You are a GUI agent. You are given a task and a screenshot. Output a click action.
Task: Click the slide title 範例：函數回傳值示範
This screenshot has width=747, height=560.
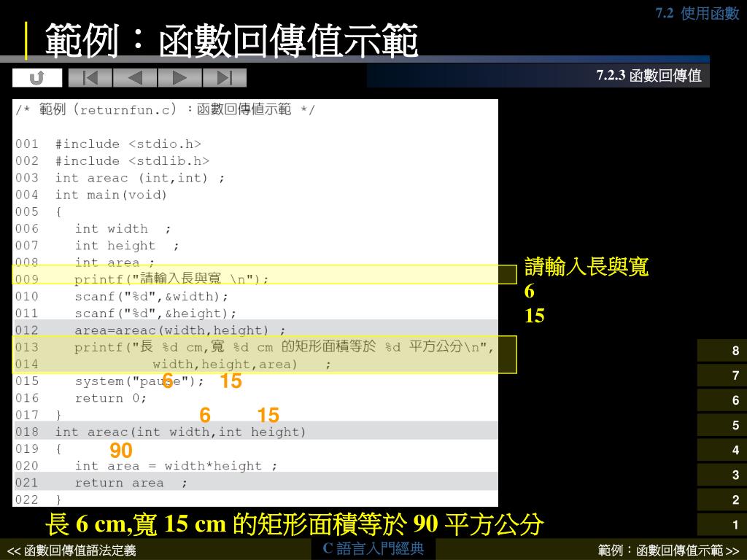tap(231, 41)
